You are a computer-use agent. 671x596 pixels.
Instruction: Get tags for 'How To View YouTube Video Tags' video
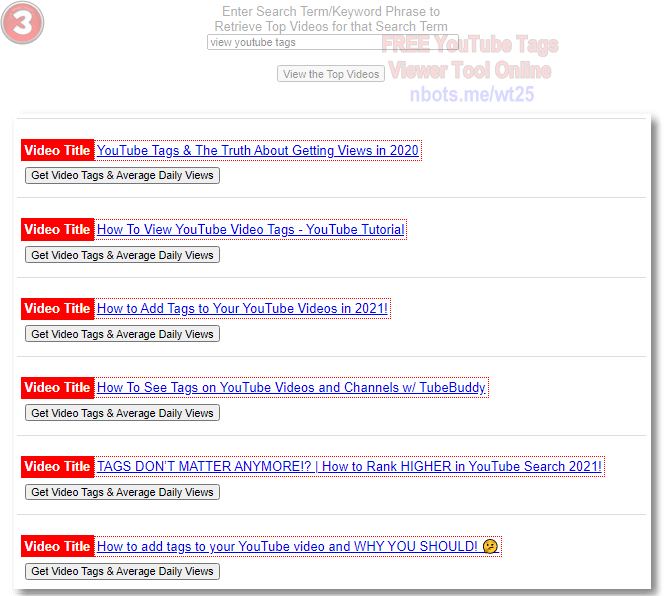(x=122, y=255)
